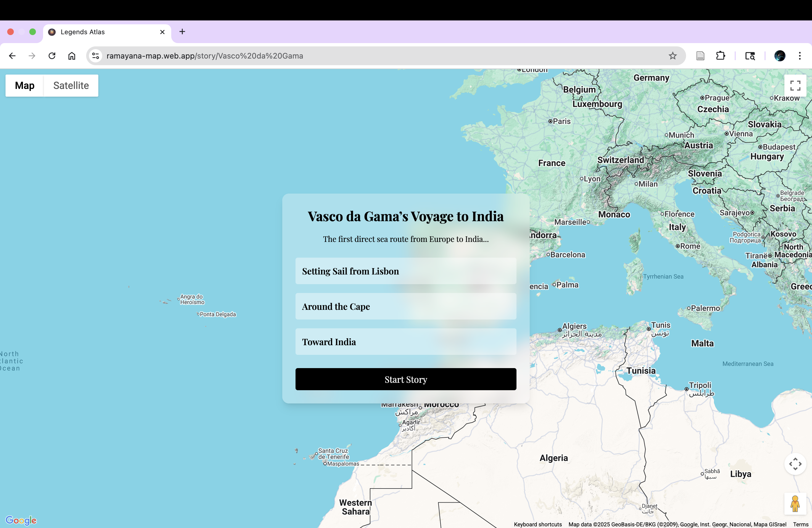The height and width of the screenshot is (528, 812).
Task: Click the address bar URL field
Action: pyautogui.click(x=375, y=56)
